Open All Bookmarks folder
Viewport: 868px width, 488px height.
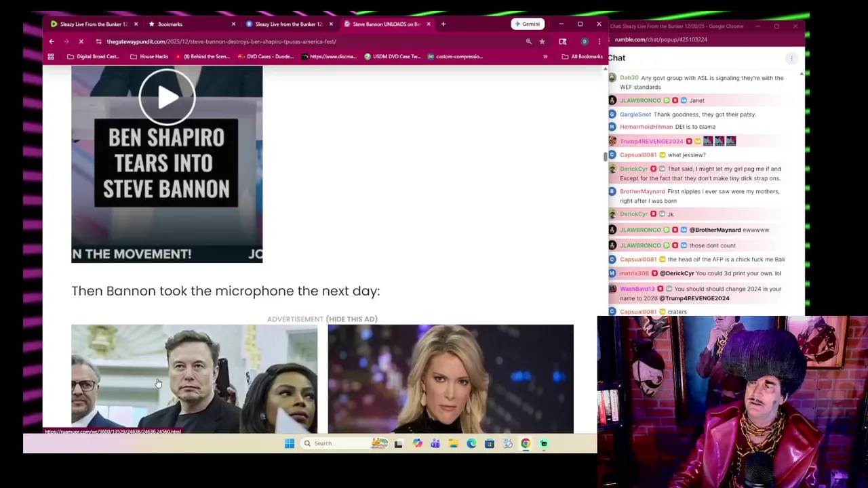[582, 56]
